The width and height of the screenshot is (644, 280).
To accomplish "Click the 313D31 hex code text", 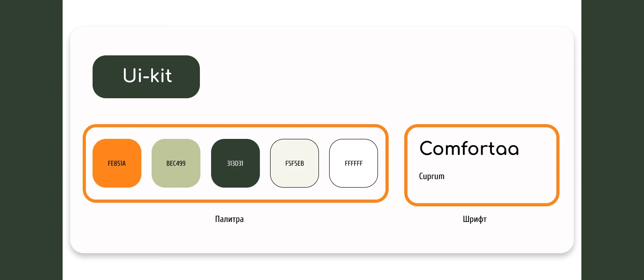I will 235,163.
